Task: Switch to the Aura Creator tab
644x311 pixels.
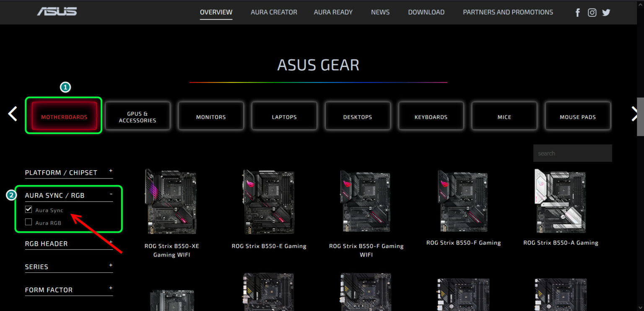Action: pyautogui.click(x=274, y=12)
